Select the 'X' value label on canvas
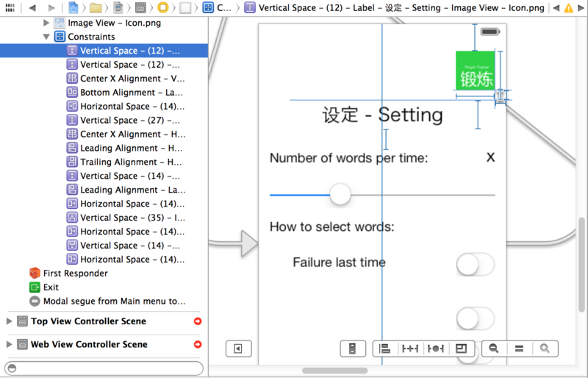This screenshot has height=378, width=588. pos(490,157)
